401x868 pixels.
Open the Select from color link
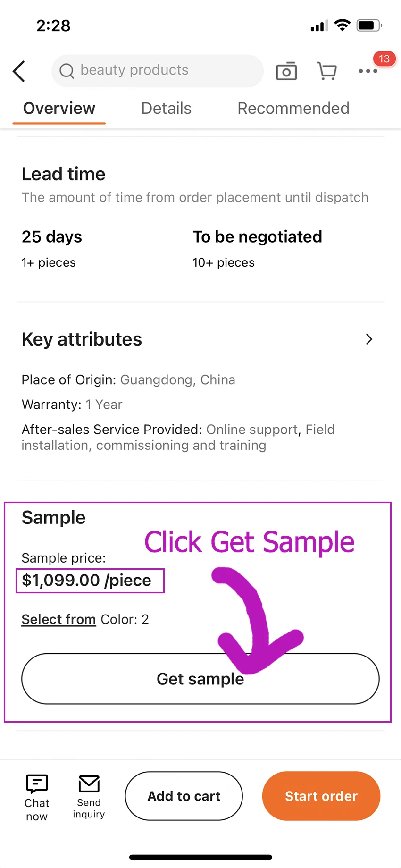click(x=58, y=619)
